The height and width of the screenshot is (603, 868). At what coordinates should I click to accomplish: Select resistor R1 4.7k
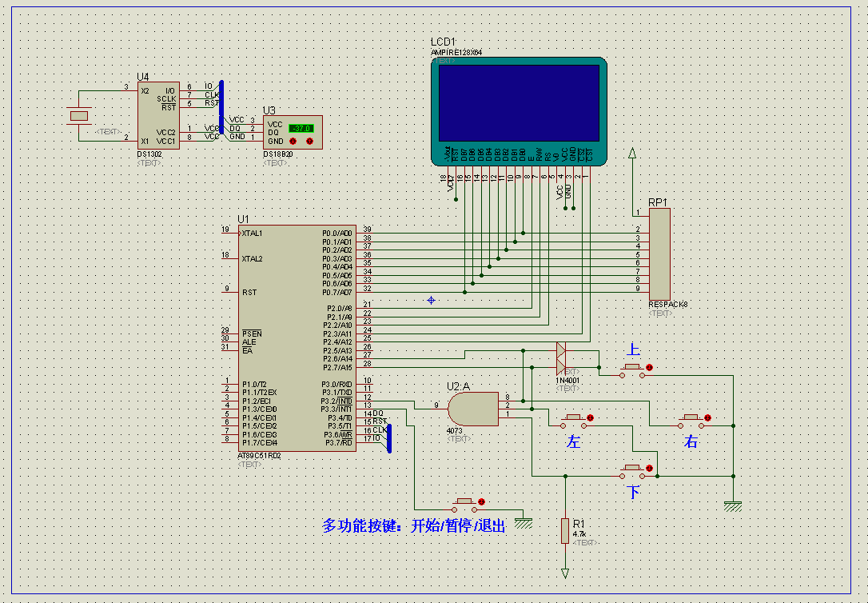564,531
